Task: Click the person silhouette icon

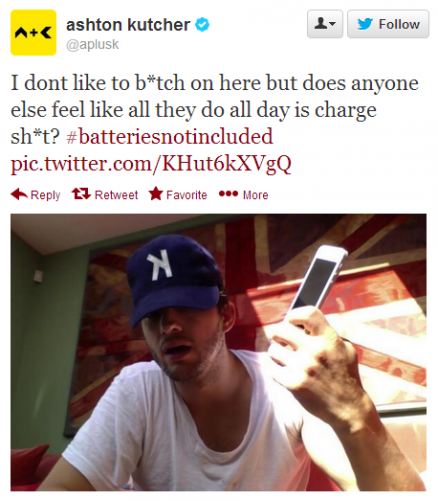Action: 320,24
